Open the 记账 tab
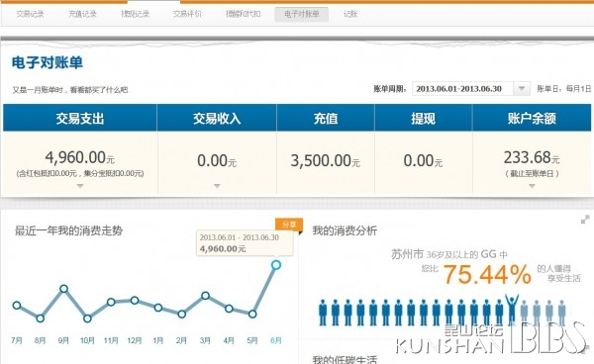This screenshot has height=364, width=594. point(350,15)
